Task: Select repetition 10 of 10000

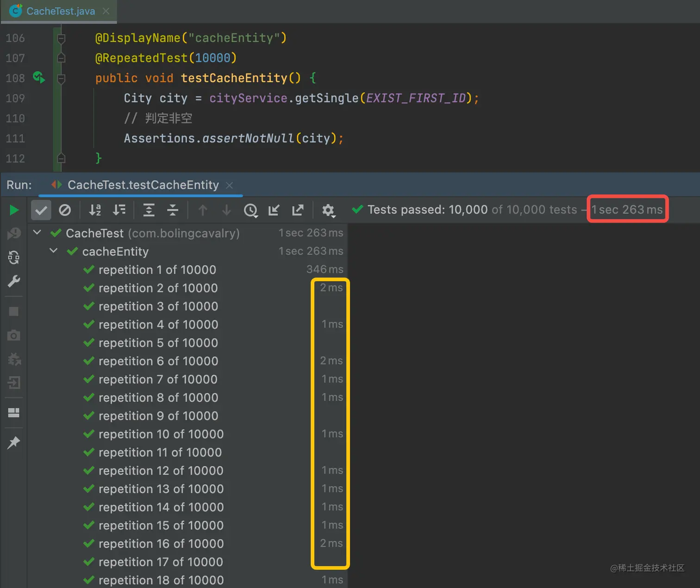Action: point(187,434)
